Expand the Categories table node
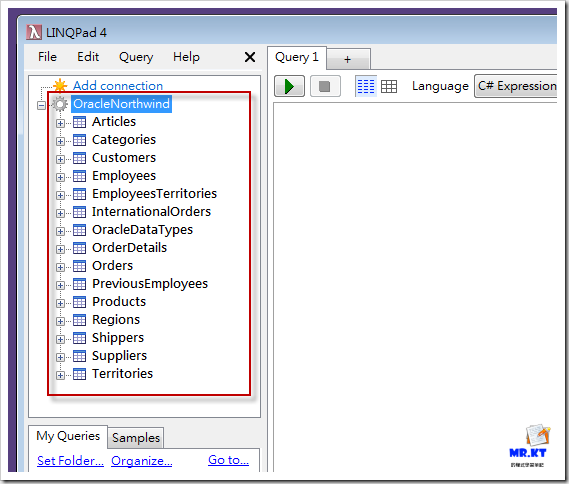569x484 pixels. 61,141
